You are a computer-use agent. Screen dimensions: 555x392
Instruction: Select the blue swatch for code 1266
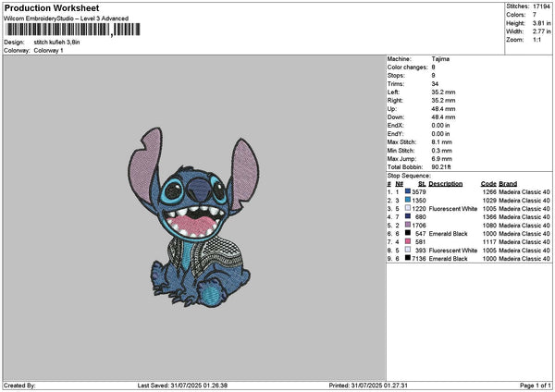pos(408,191)
